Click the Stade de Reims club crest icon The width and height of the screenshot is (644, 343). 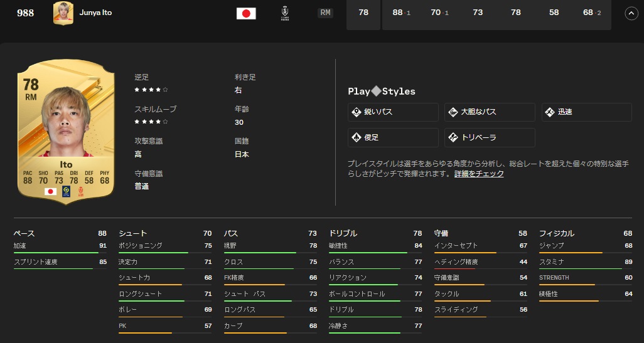pos(285,13)
